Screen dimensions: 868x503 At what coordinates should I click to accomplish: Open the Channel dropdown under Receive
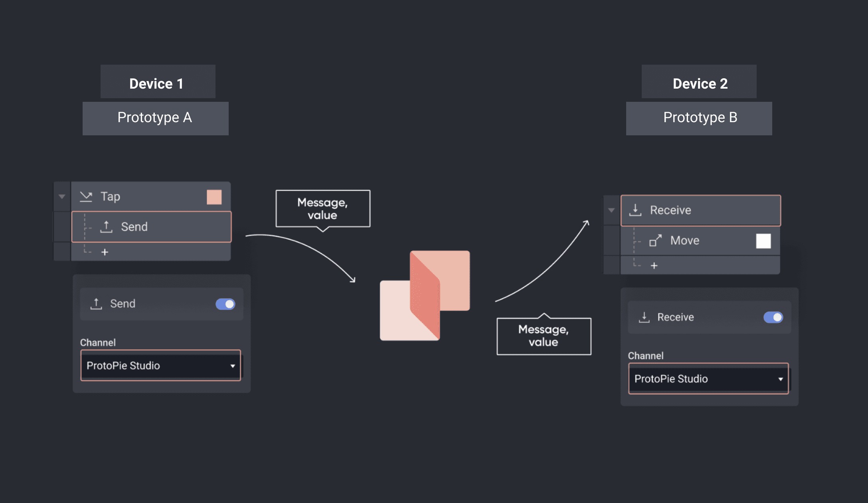click(709, 379)
